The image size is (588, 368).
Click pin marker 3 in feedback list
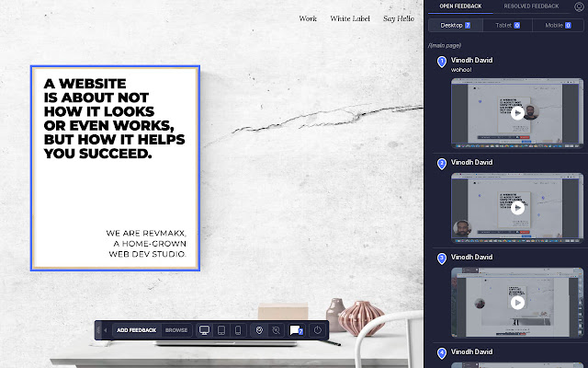tap(442, 259)
